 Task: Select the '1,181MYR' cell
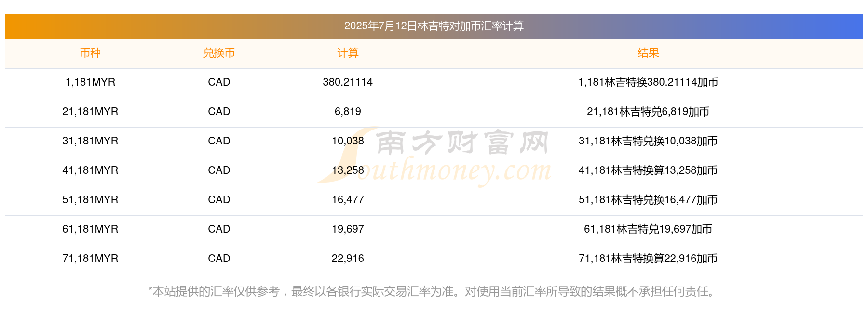tap(90, 82)
